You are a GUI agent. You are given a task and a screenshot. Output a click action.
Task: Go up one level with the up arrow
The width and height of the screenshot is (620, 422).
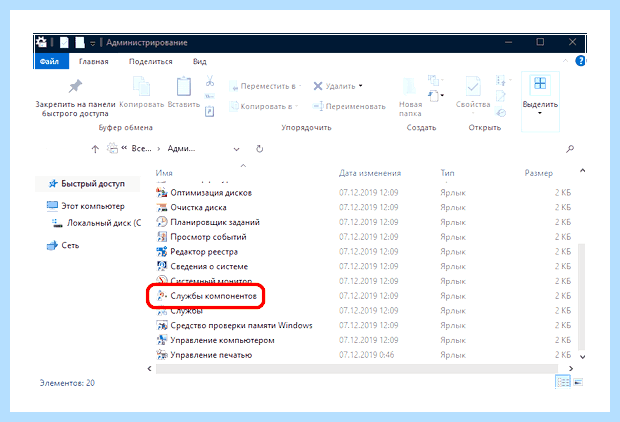click(x=95, y=149)
